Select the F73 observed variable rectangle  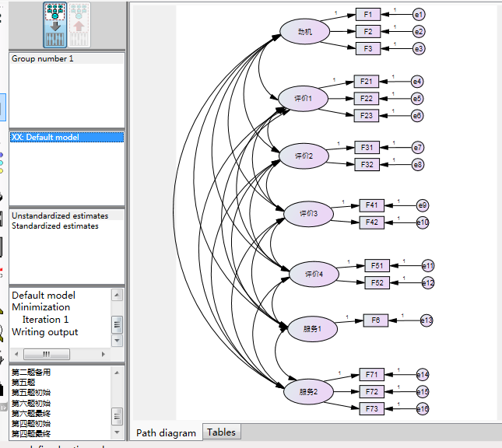pos(371,408)
